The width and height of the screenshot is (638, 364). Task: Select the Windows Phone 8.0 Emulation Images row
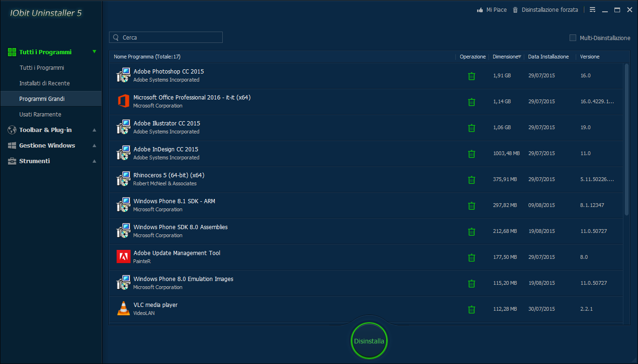366,283
